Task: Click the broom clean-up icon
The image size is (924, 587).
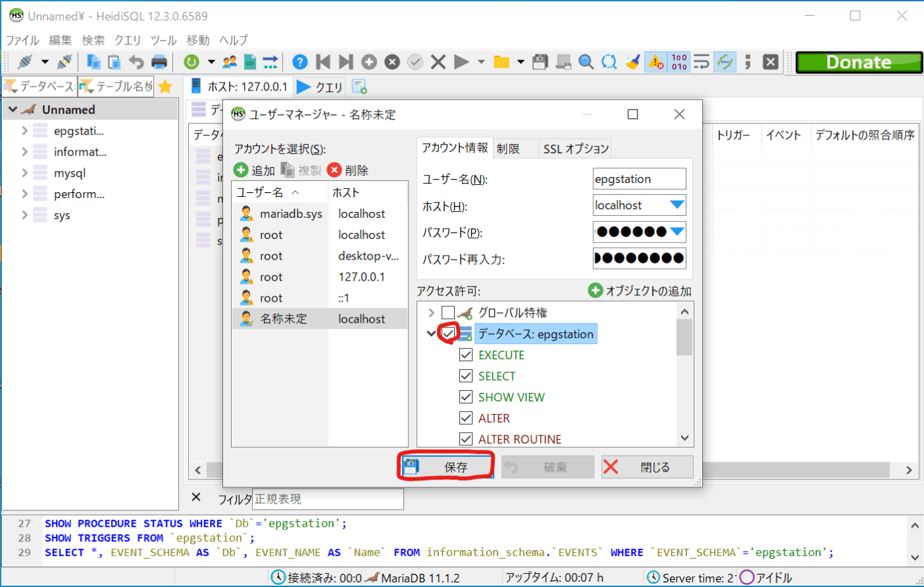Action: pyautogui.click(x=632, y=62)
